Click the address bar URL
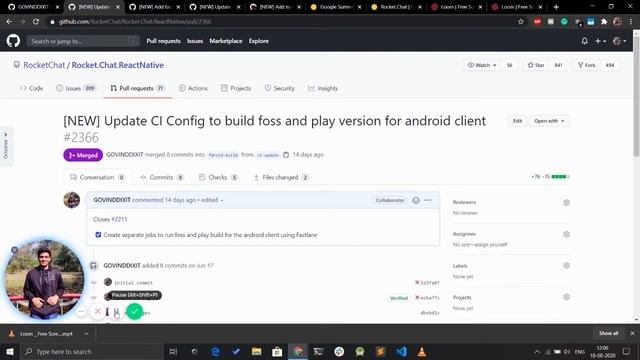This screenshot has height=360, width=640. [135, 22]
